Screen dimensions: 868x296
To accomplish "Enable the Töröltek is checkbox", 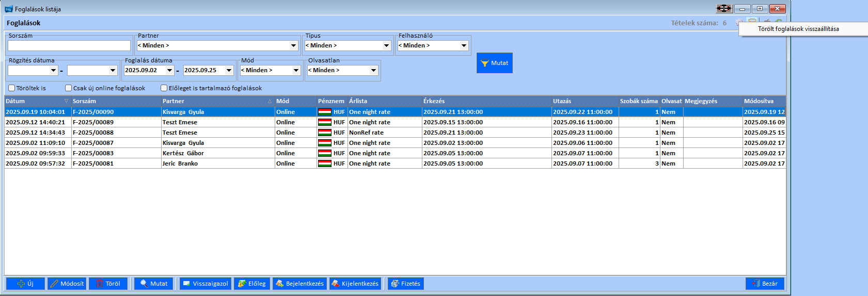I will tap(11, 88).
